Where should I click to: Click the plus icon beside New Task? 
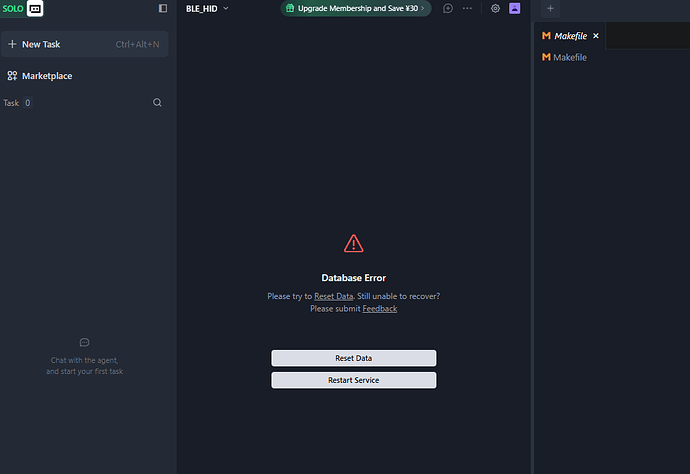click(12, 44)
